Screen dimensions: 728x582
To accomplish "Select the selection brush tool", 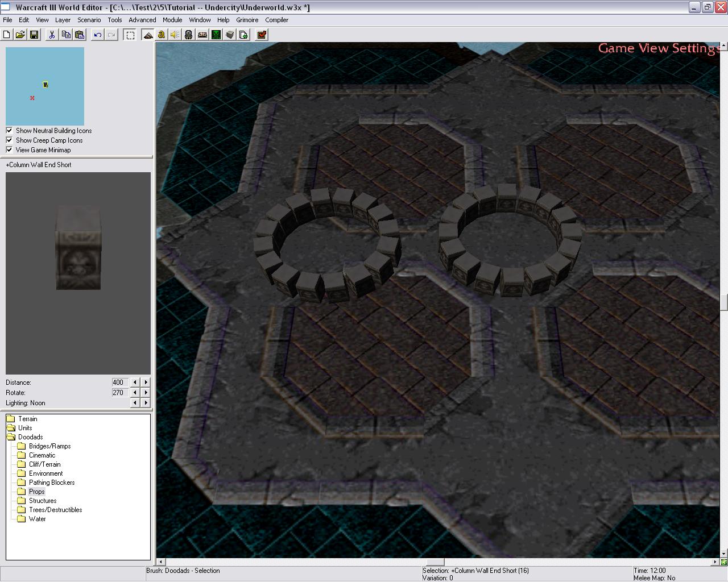I will tap(130, 35).
